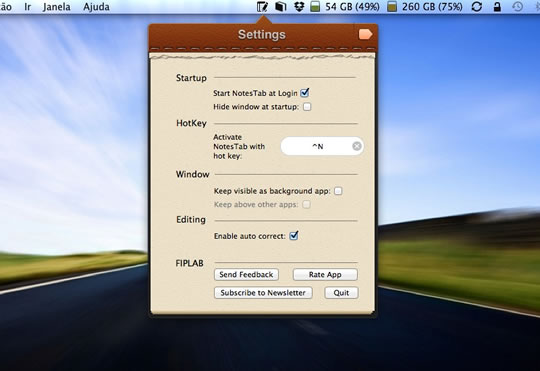Clear the hot key with the X icon
The image size is (540, 371).
tap(357, 146)
